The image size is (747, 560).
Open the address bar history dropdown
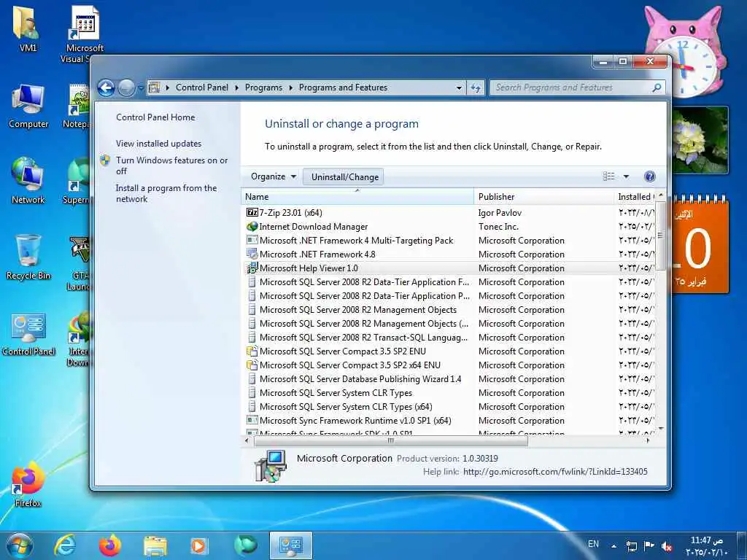(459, 87)
